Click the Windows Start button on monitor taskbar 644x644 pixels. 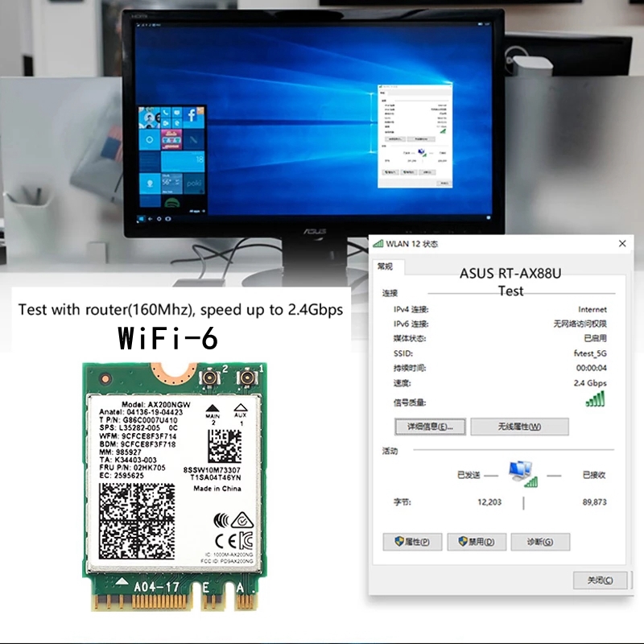pyautogui.click(x=139, y=219)
